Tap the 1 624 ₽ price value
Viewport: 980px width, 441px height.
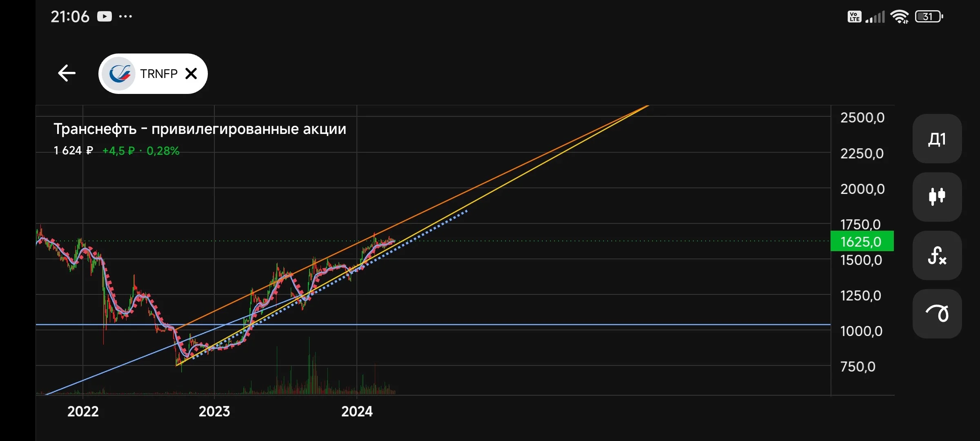tap(73, 151)
